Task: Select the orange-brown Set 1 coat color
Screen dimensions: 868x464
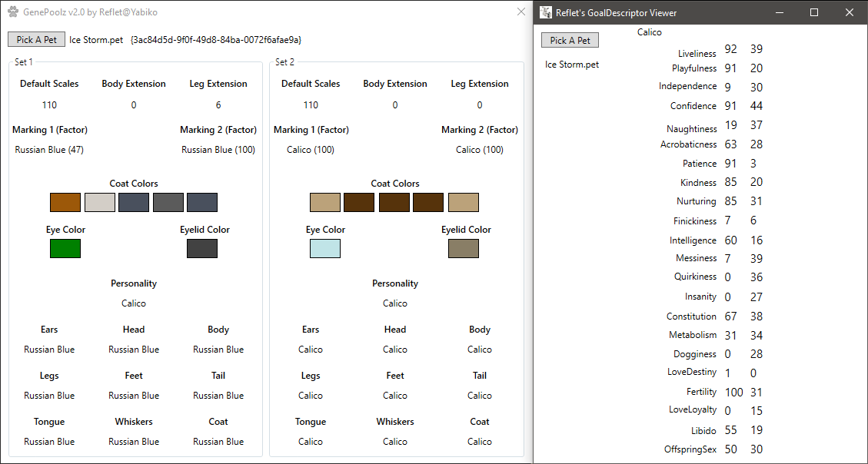Action: tap(65, 202)
